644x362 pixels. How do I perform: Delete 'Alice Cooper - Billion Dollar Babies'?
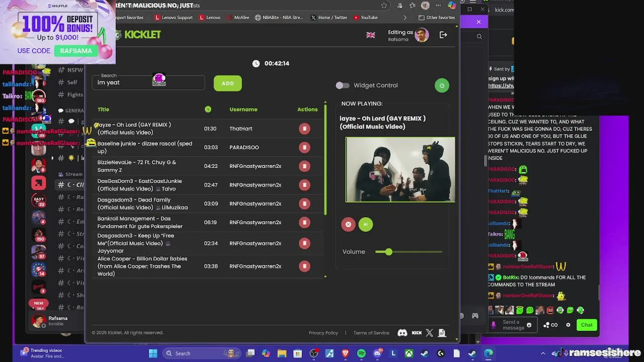click(x=304, y=266)
